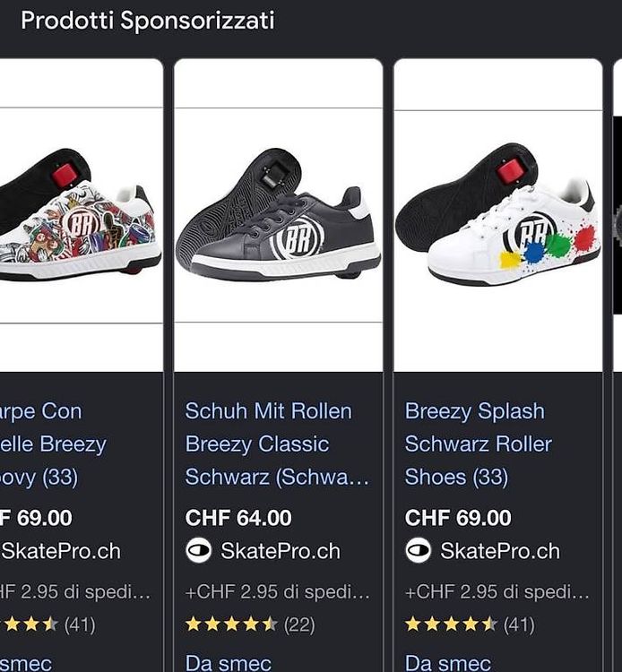Click the 'Prodotti Sponsorizzati' heading
622x672 pixels.
point(148,21)
